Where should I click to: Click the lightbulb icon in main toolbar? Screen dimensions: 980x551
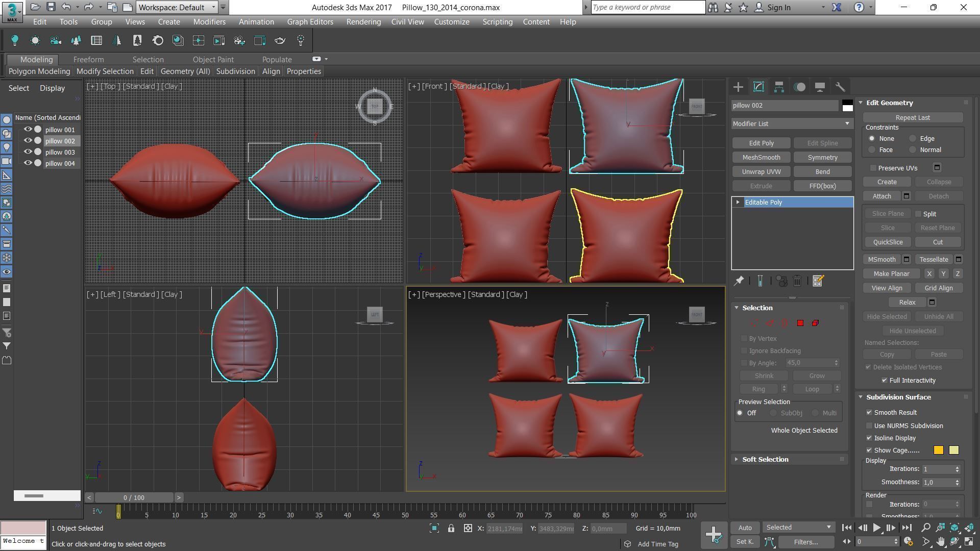point(15,40)
